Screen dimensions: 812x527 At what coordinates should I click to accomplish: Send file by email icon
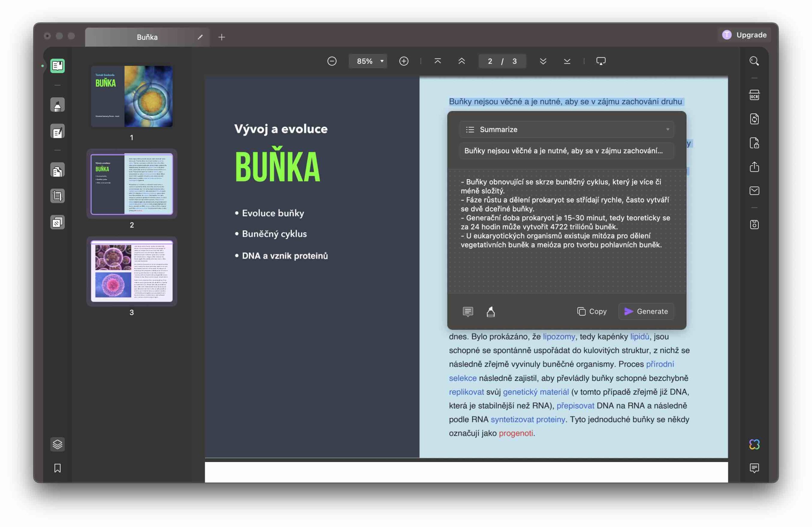pos(754,190)
